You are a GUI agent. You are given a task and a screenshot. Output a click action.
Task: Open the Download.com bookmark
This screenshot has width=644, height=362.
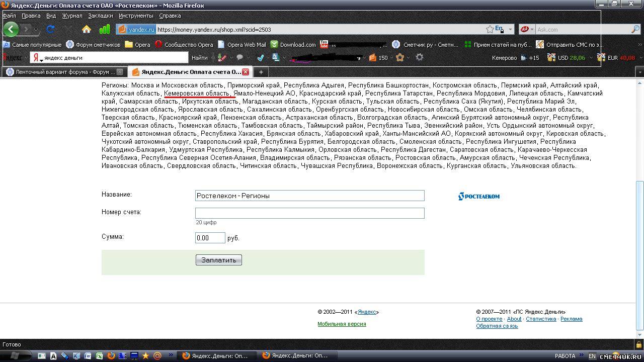click(x=293, y=44)
